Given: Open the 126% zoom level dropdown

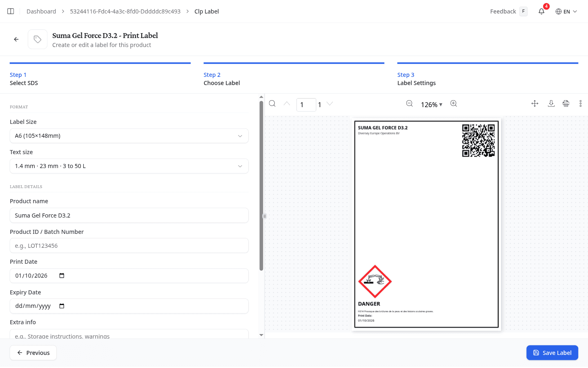Looking at the screenshot, I should click(432, 105).
